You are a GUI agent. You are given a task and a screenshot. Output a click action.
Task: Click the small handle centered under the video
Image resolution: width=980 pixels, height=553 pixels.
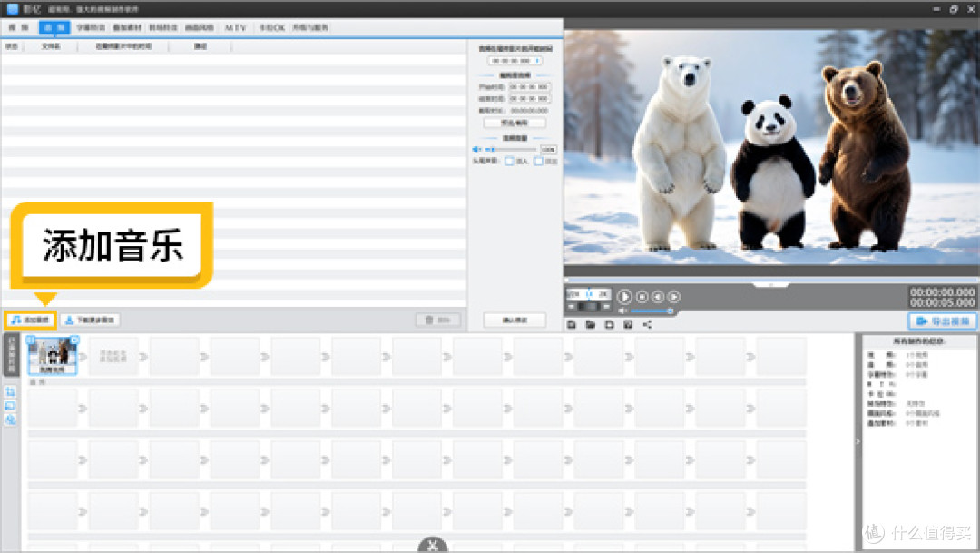[771, 284]
